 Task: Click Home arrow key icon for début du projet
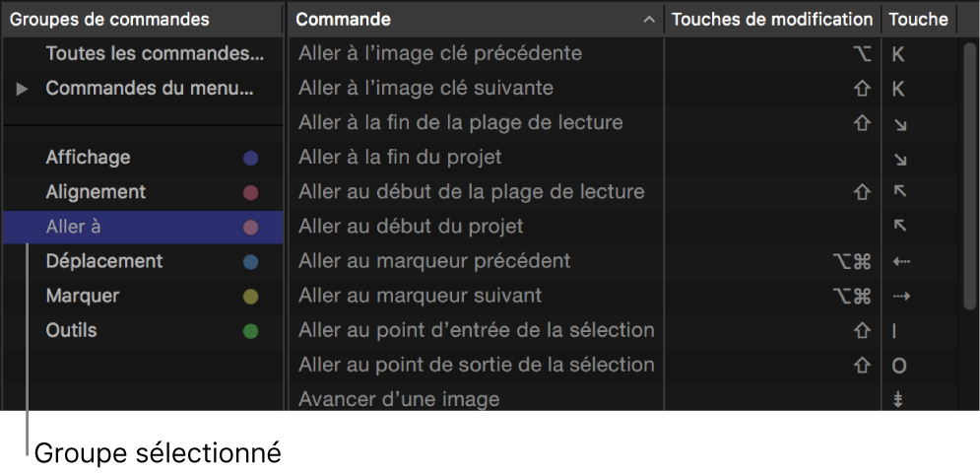coord(899,227)
